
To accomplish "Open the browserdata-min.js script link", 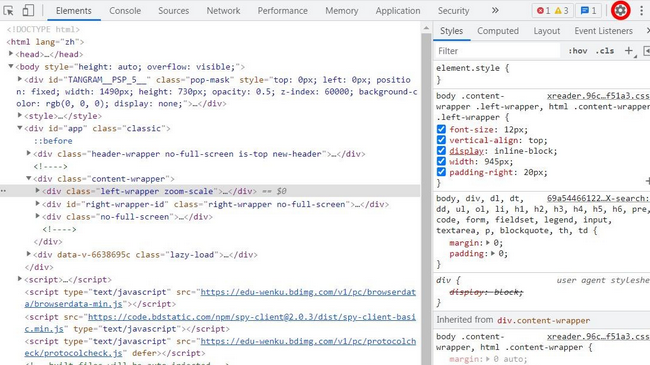I will [x=220, y=298].
